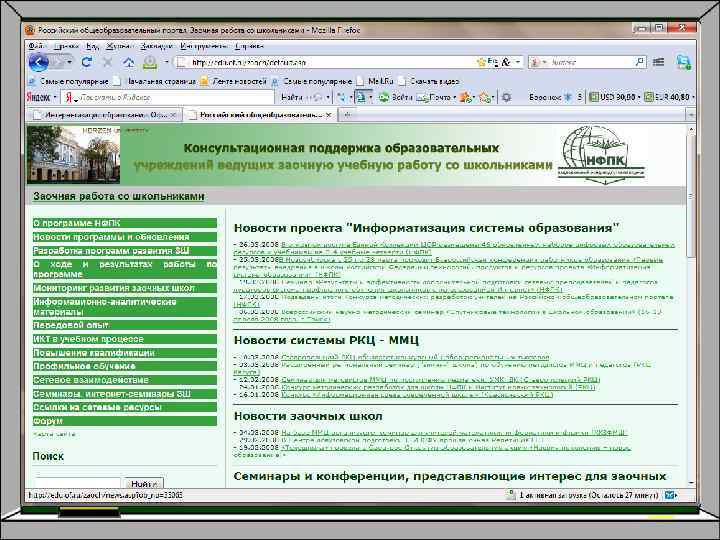Click the green downloads toolbar icon
The image size is (720, 540).
click(150, 62)
